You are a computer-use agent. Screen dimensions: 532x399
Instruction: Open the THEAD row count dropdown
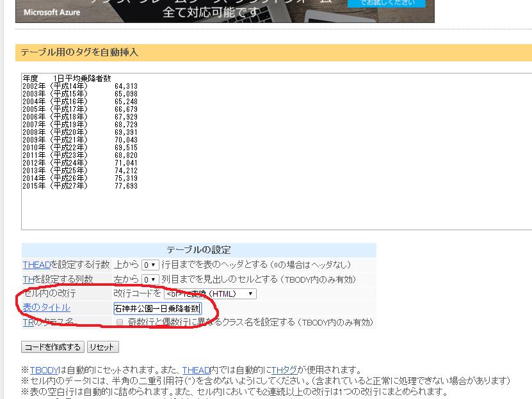click(x=150, y=265)
